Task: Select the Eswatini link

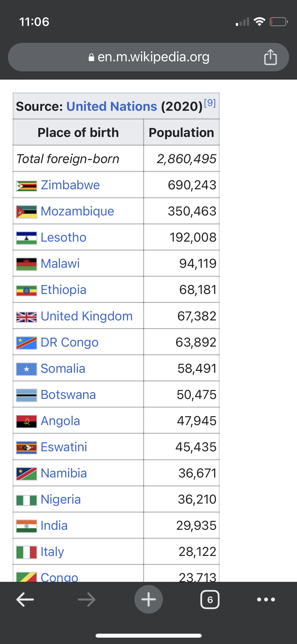Action: (64, 447)
